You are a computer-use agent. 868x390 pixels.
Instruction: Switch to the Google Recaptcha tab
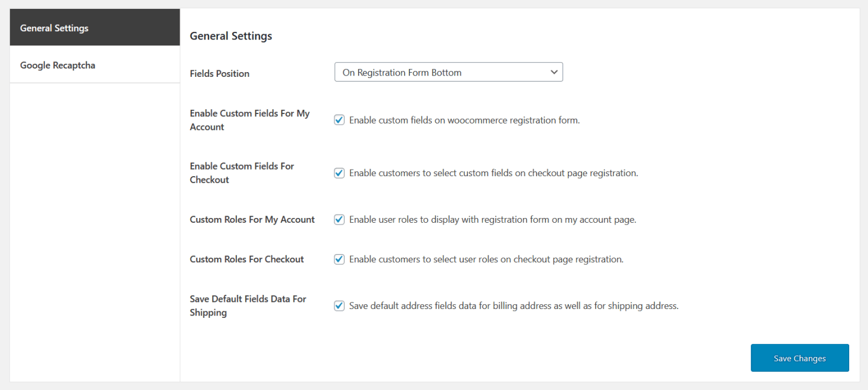point(57,65)
